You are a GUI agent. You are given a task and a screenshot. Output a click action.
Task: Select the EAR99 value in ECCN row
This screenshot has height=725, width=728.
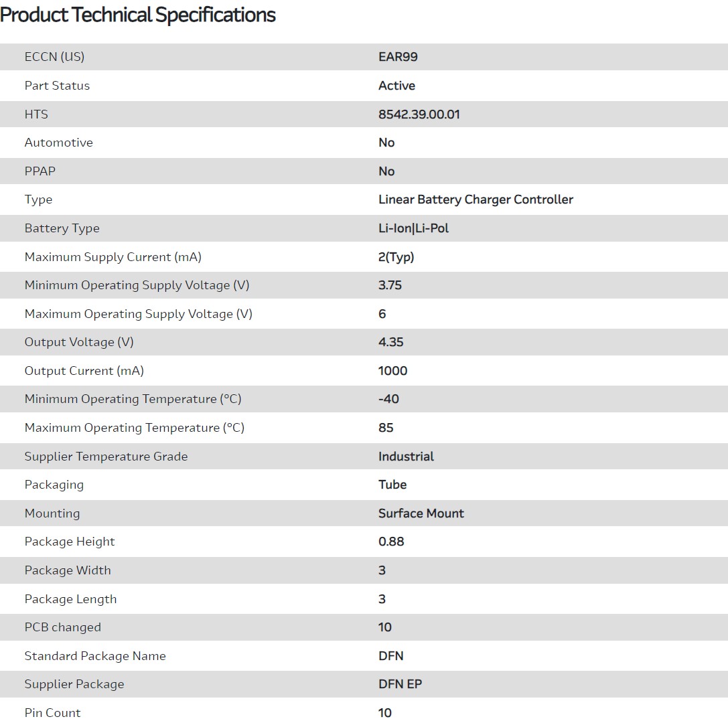[398, 57]
